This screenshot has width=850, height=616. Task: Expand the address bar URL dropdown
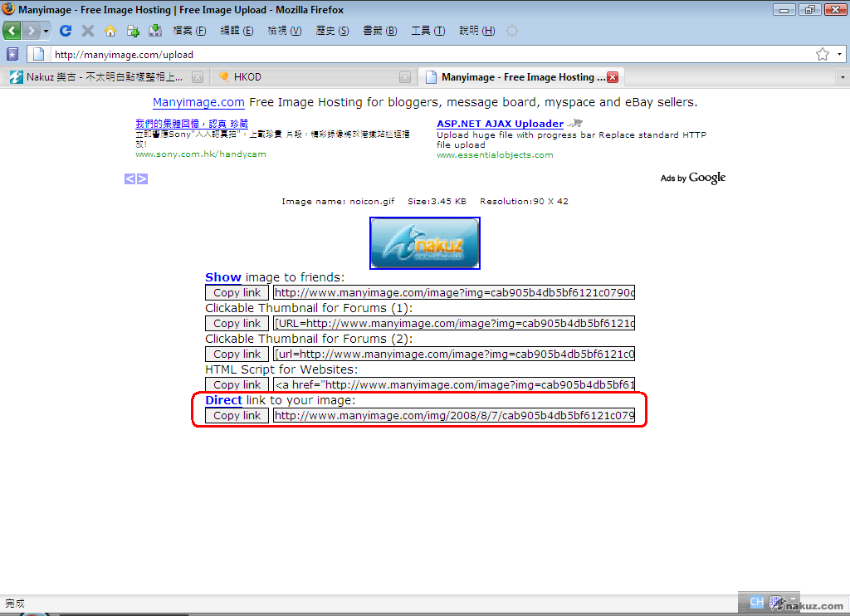[x=839, y=54]
